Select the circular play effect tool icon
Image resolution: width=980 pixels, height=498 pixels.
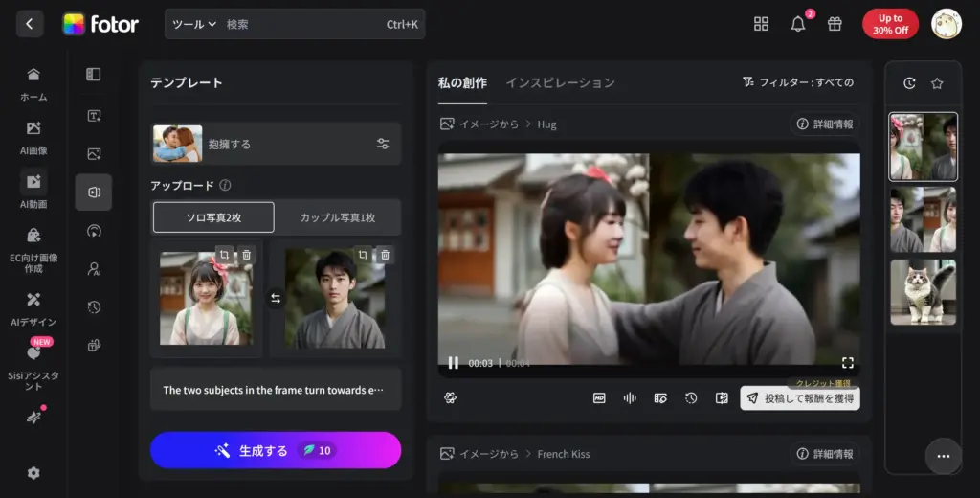94,231
